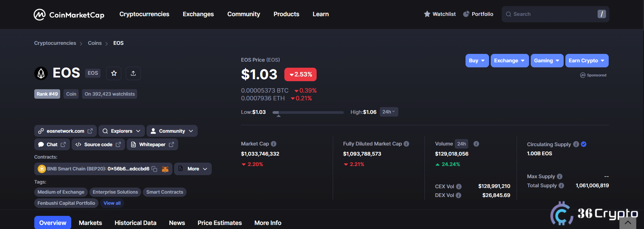The image size is (644, 229).
Task: Open the Chat link
Action: point(52,144)
